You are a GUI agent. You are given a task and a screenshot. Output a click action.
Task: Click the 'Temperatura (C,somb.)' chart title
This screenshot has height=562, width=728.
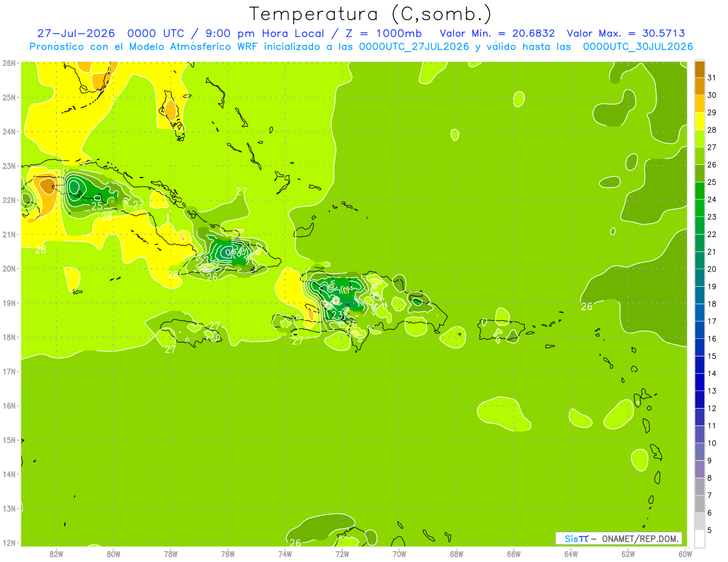[371, 13]
